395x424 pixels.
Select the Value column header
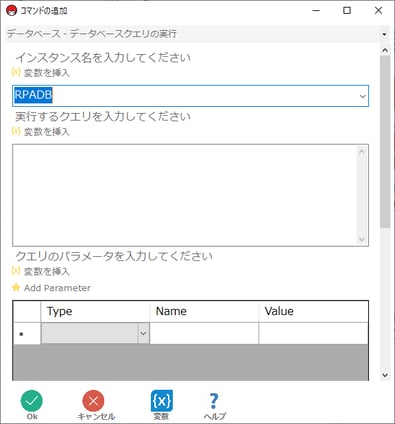[x=313, y=311]
